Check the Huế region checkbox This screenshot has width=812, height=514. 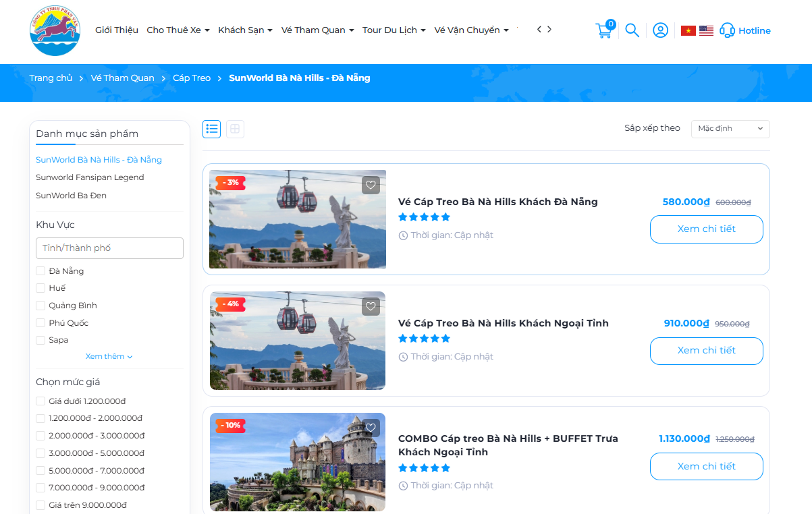pyautogui.click(x=40, y=288)
